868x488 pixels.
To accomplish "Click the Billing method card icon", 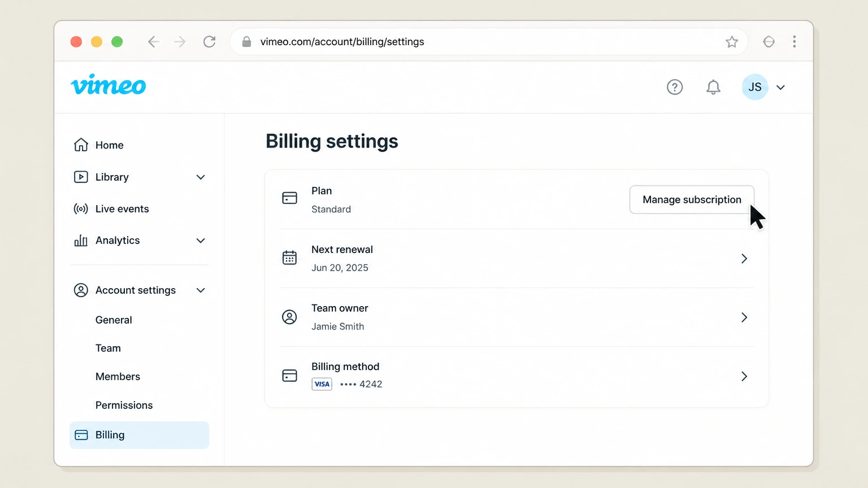I will tap(289, 376).
